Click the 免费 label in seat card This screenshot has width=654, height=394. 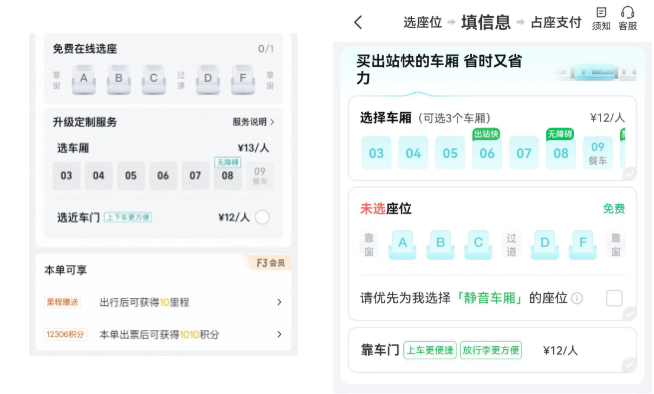pyautogui.click(x=614, y=208)
